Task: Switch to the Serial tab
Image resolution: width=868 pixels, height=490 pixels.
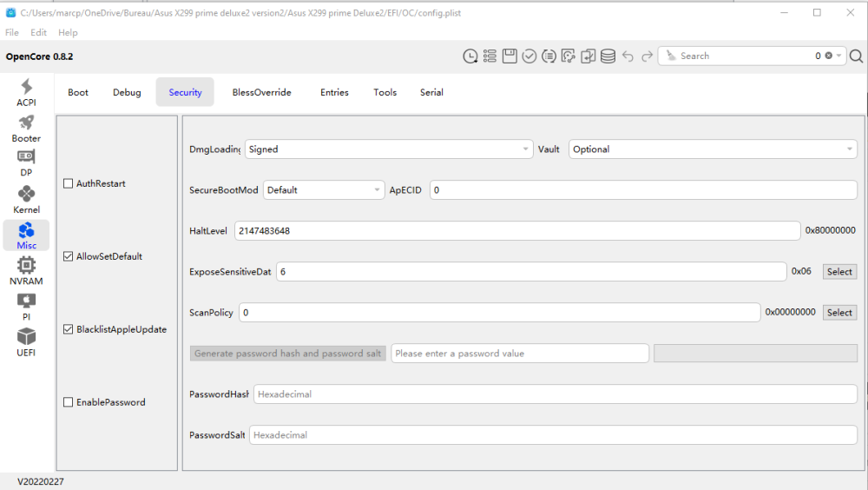Action: (x=431, y=93)
